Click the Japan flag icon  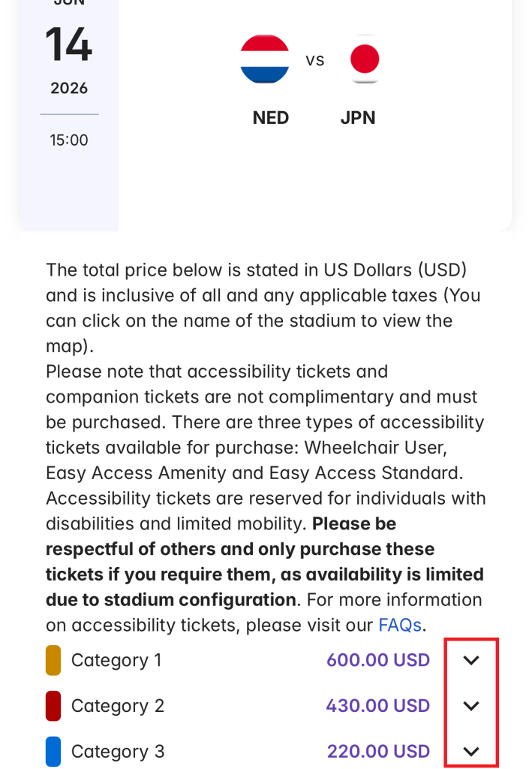365,59
